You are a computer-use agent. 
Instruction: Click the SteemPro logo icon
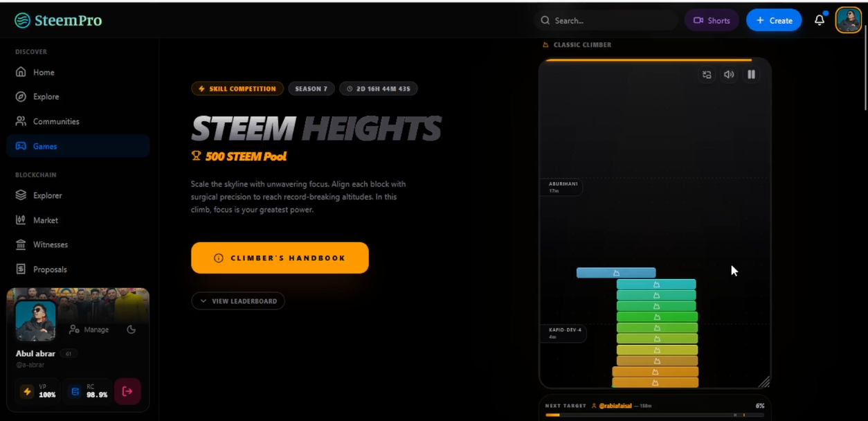pos(23,20)
